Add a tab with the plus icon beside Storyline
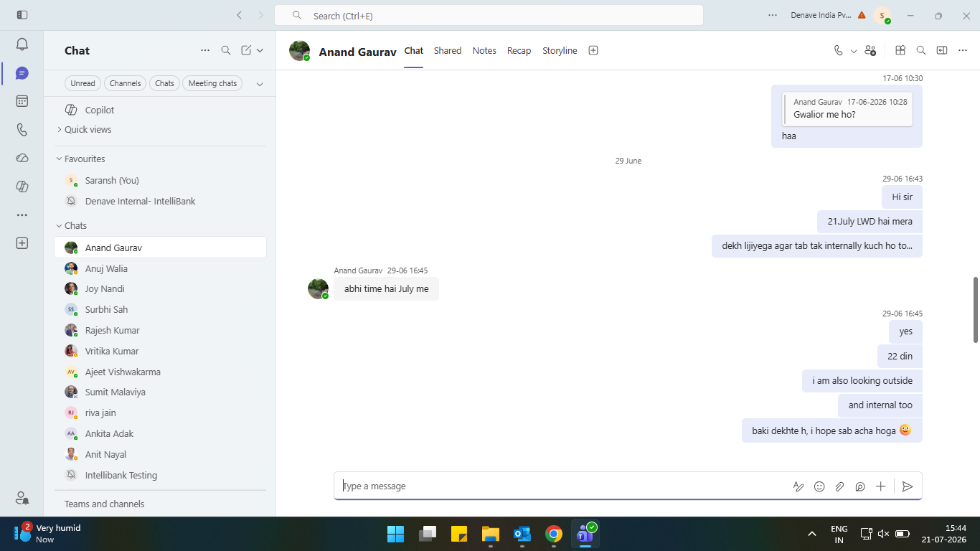Viewport: 980px width, 551px height. [593, 50]
